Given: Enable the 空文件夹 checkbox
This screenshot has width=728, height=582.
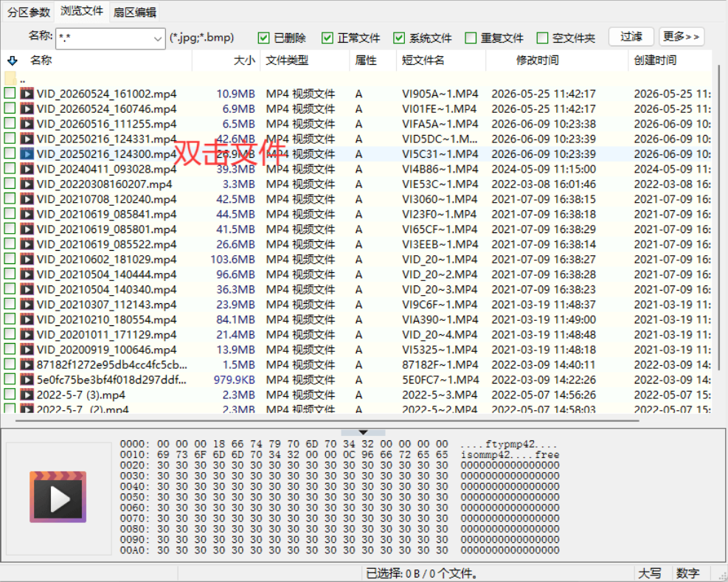Looking at the screenshot, I should tap(542, 38).
